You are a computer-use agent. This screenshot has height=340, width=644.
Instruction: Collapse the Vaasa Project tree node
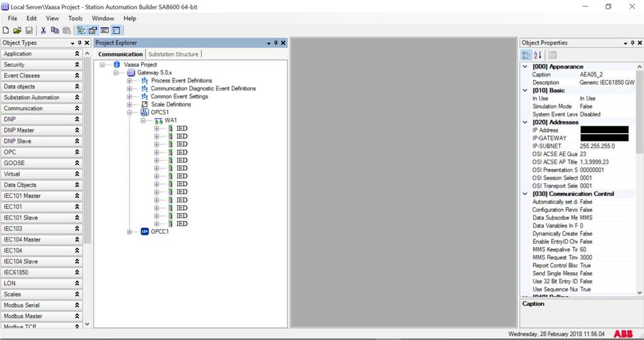pos(103,65)
